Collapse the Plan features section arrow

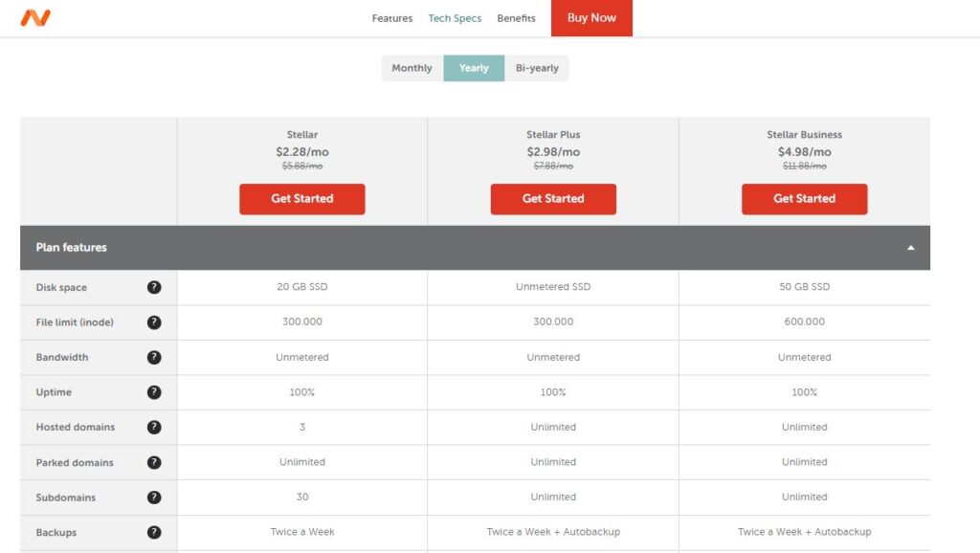click(x=911, y=248)
